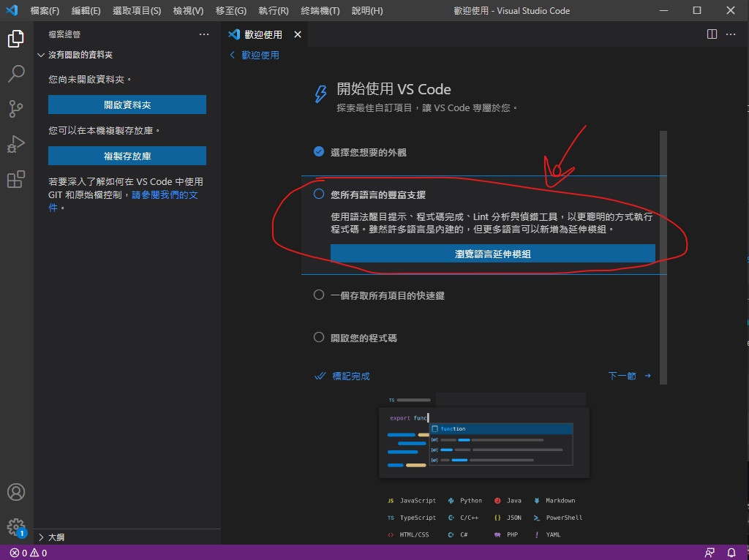This screenshot has height=560, width=749.
Task: Open the Source Control view icon
Action: click(x=16, y=109)
